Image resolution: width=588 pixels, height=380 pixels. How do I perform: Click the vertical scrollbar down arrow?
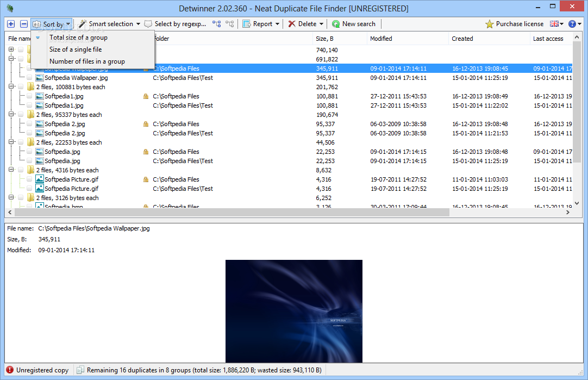coord(577,203)
